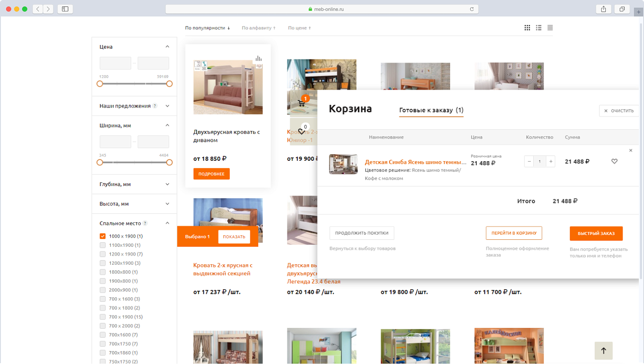Expand the Высота, мм filter section
The image size is (644, 364).
coord(167,204)
